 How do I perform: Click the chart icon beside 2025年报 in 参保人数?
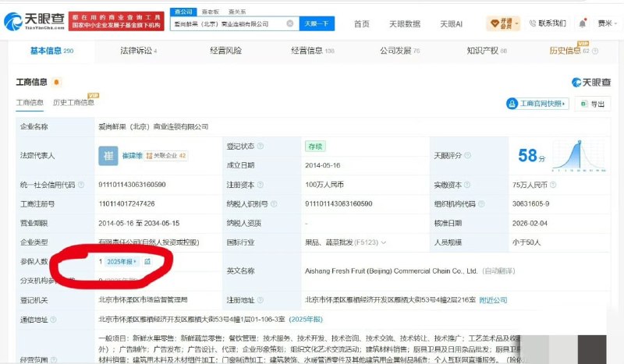[x=147, y=261]
